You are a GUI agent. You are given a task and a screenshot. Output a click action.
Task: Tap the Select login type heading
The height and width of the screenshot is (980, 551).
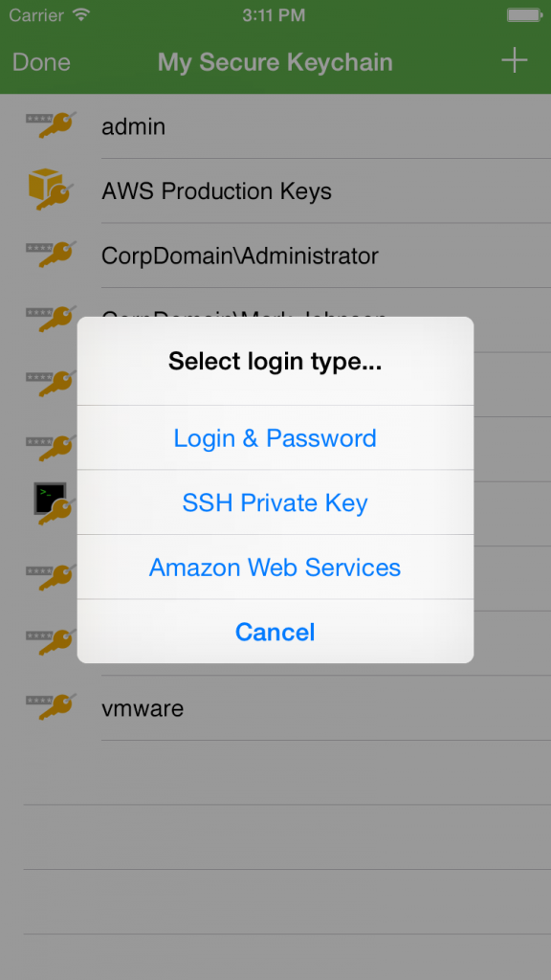pyautogui.click(x=275, y=361)
